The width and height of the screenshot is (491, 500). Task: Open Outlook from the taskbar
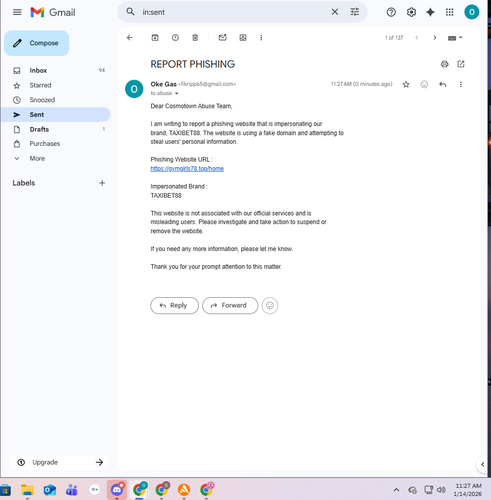50,490
